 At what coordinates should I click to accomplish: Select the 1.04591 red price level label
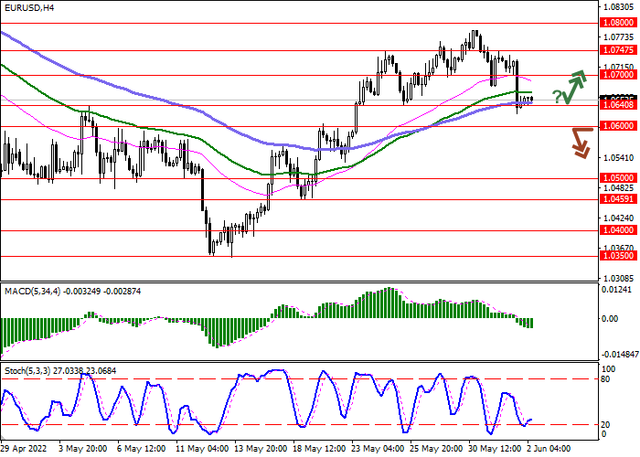click(x=619, y=199)
